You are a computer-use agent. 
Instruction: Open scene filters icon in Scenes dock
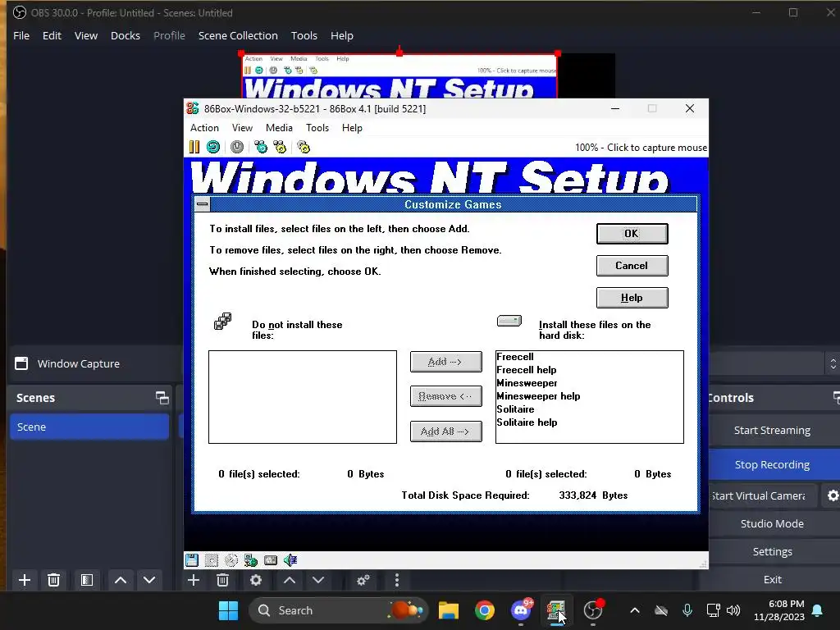pos(87,580)
